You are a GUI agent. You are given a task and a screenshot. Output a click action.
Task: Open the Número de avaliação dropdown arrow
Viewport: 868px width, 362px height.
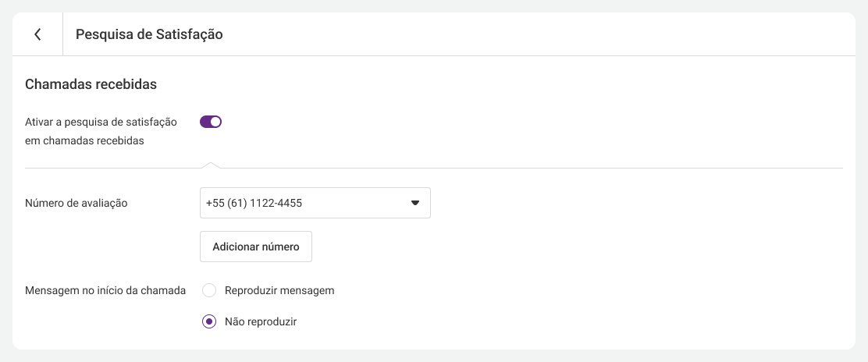click(x=415, y=203)
